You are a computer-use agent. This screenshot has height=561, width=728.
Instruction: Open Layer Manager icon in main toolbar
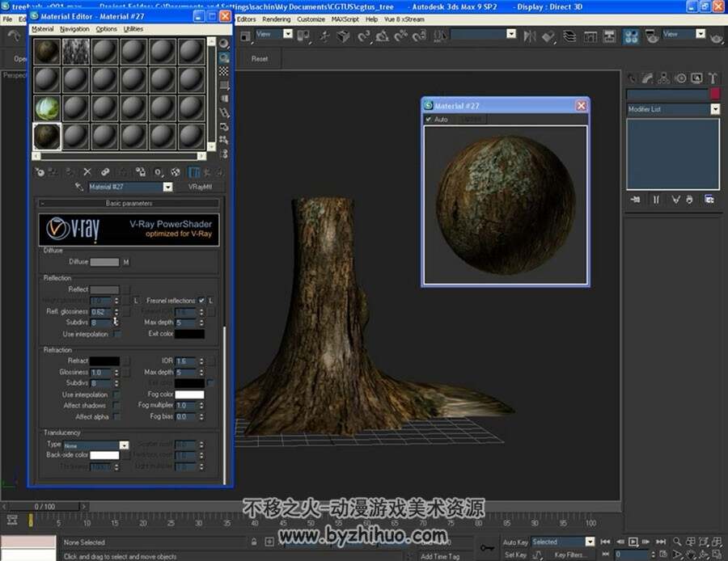(569, 36)
